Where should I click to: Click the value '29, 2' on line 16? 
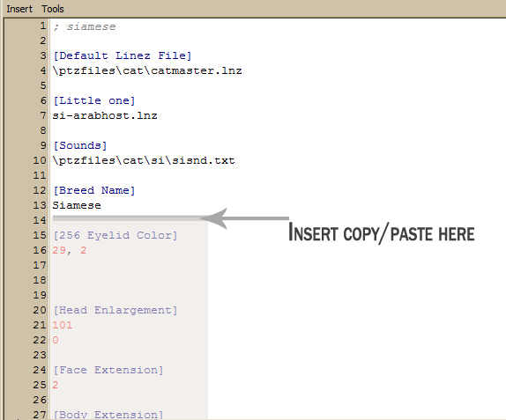click(x=70, y=250)
